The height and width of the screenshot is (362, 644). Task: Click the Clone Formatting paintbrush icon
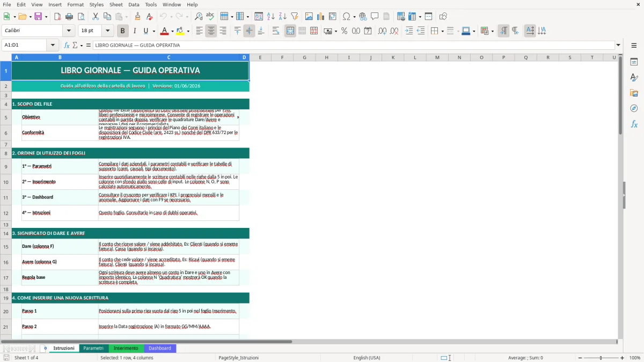(x=137, y=17)
